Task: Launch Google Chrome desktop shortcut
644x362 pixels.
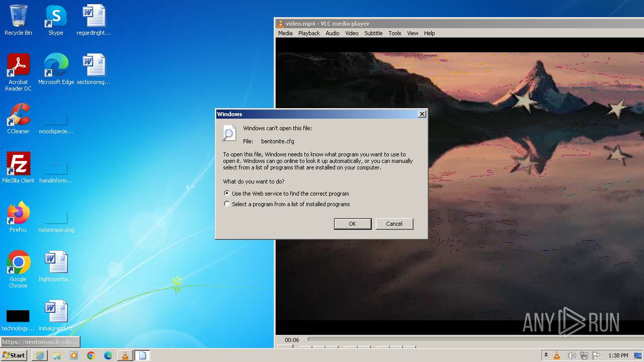Action: 18,269
